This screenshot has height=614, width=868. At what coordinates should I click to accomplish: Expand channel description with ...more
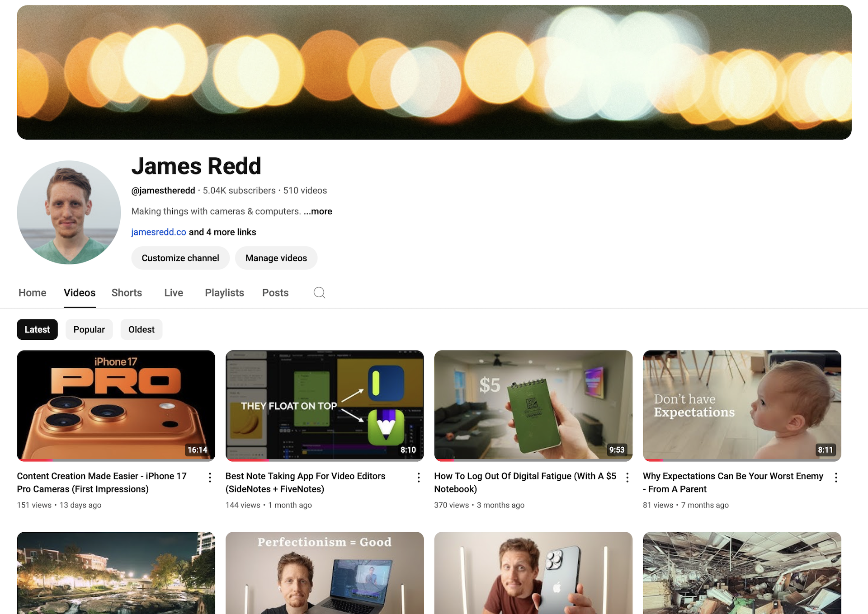point(318,211)
